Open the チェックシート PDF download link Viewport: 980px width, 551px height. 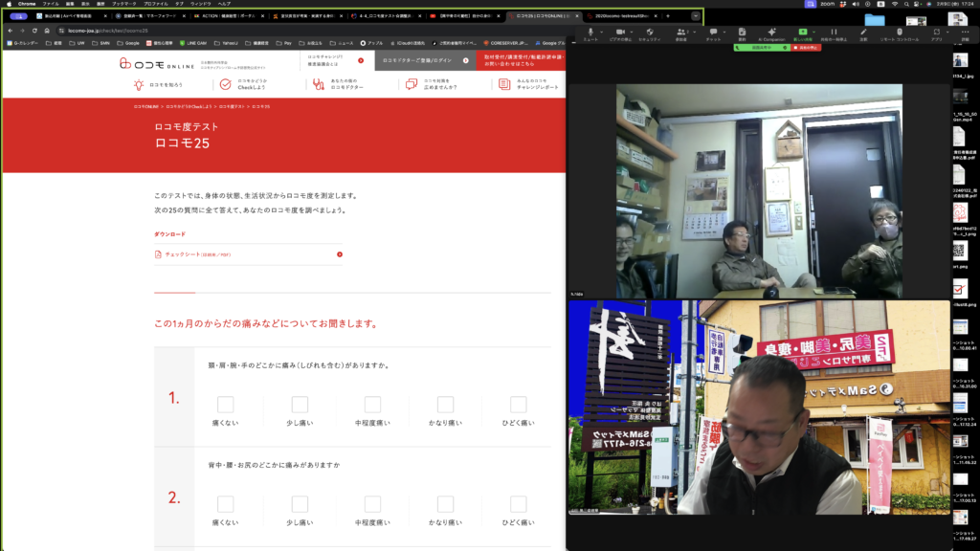point(248,254)
